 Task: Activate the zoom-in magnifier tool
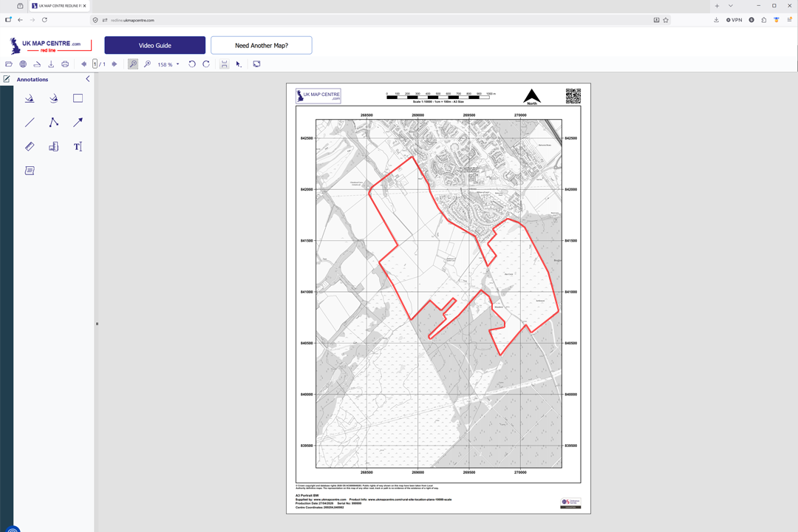coord(132,64)
